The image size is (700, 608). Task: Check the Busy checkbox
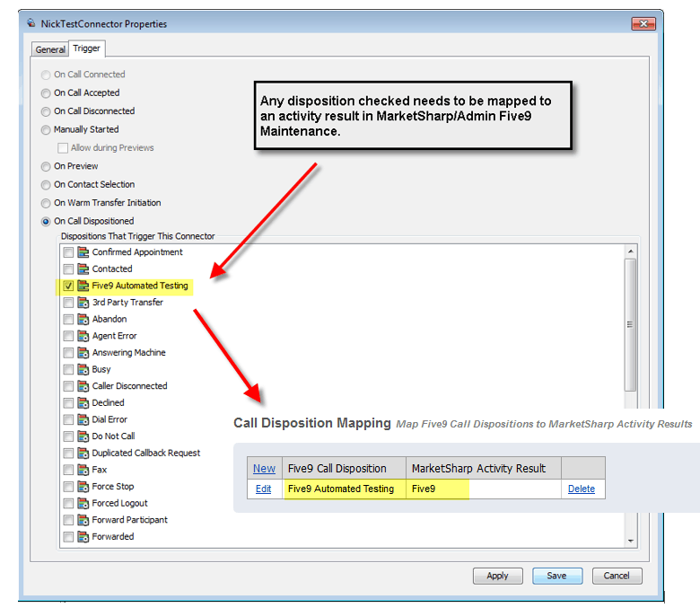click(68, 369)
